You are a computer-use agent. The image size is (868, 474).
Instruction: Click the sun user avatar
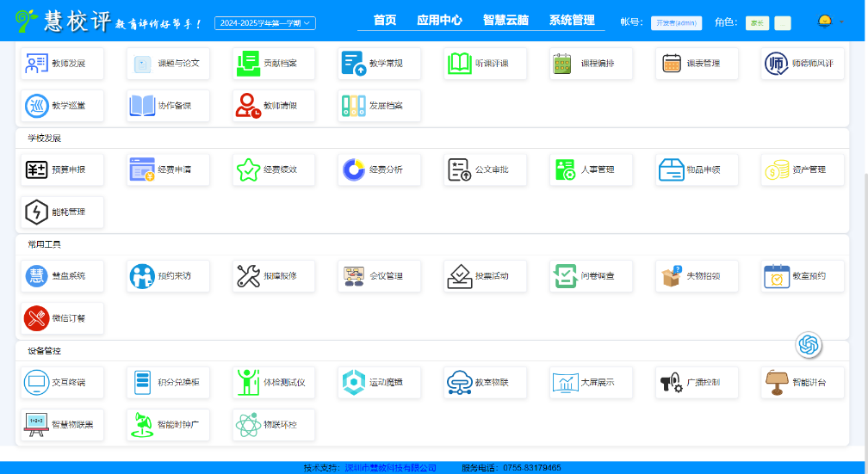825,22
